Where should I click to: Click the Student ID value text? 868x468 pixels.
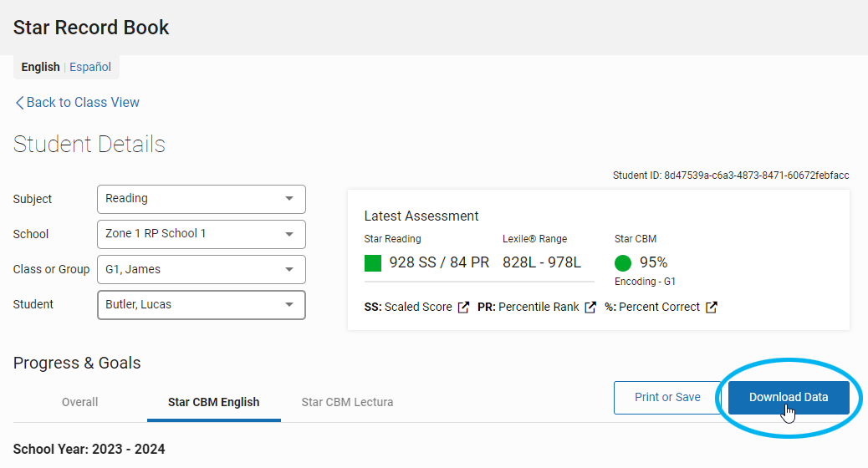[757, 175]
